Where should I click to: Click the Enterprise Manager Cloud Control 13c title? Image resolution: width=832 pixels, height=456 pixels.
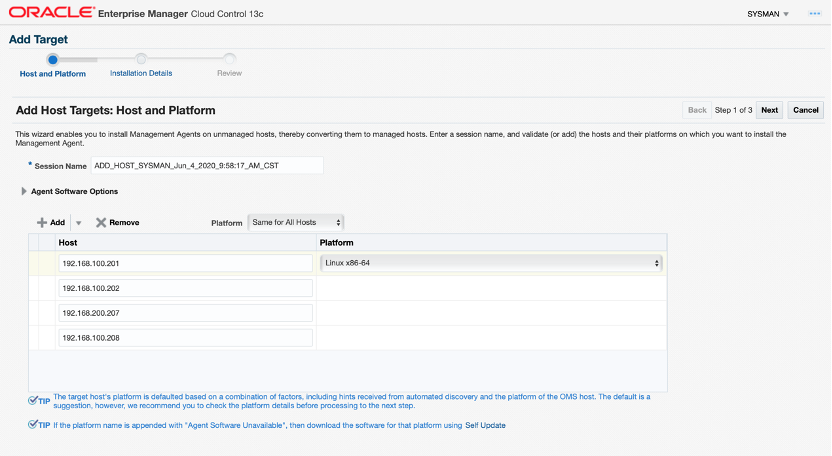coord(180,14)
